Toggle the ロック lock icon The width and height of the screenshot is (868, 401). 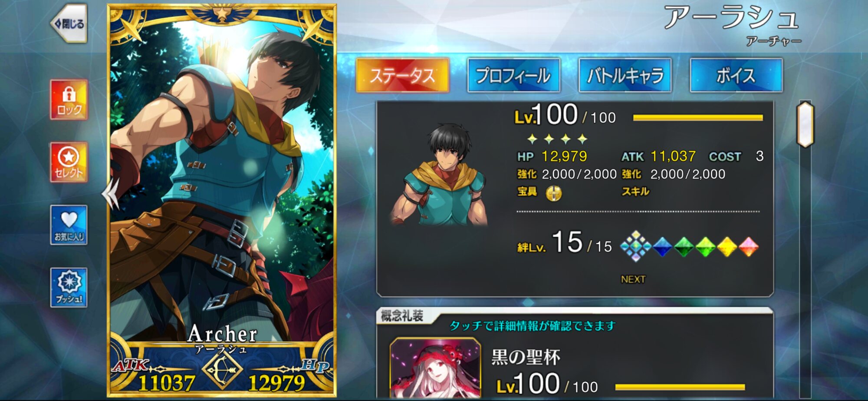69,100
